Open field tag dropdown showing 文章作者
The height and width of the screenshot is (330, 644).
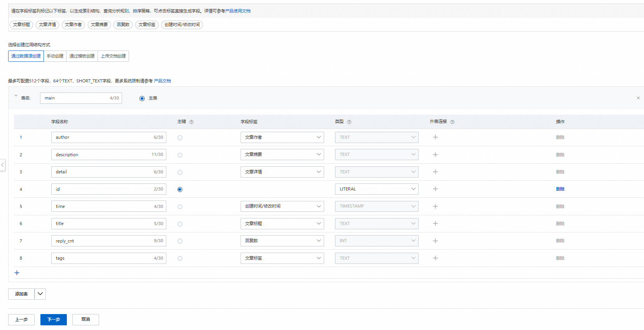point(282,137)
